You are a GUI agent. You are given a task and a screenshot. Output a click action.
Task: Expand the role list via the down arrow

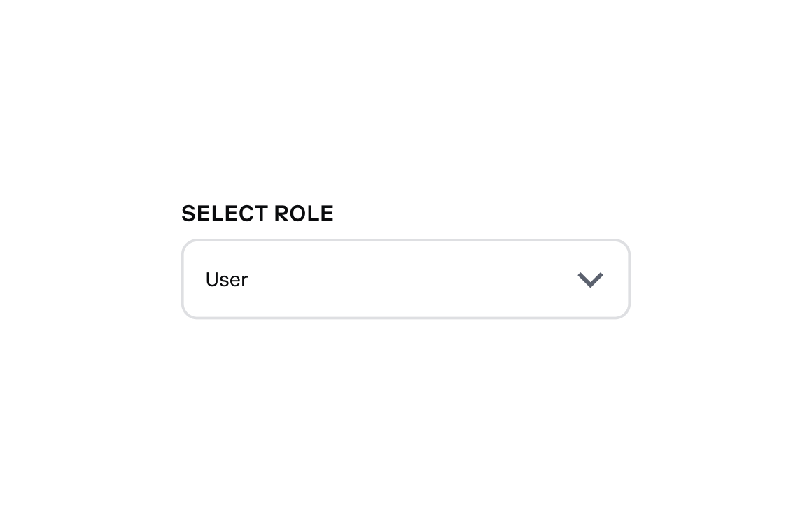(590, 280)
